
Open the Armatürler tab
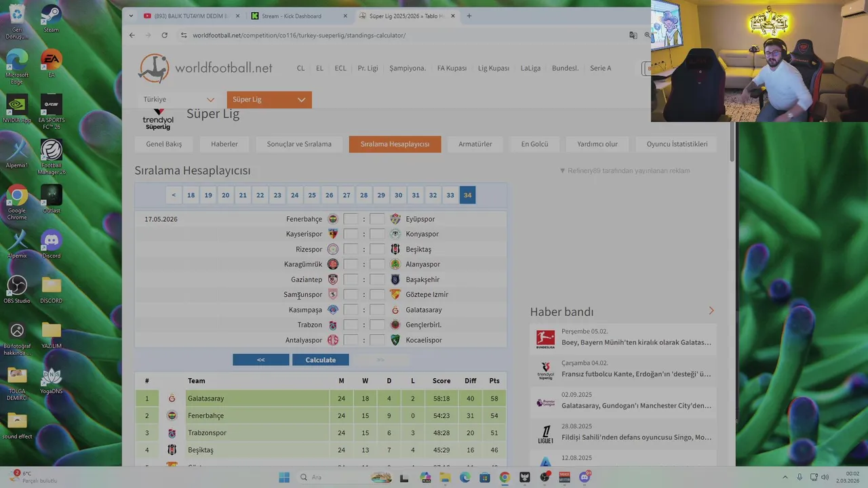tap(475, 144)
